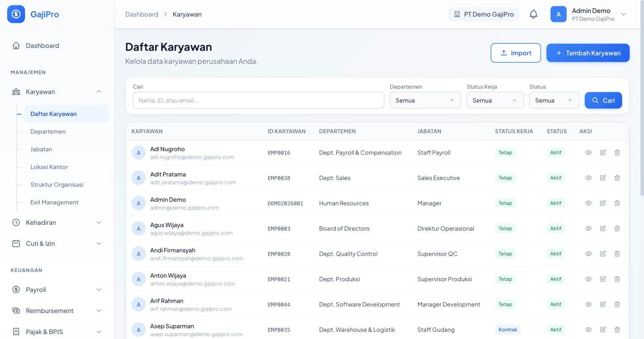Click the PT Demo GajiPro company selector
Screen dimensions: 644x339
point(484,14)
